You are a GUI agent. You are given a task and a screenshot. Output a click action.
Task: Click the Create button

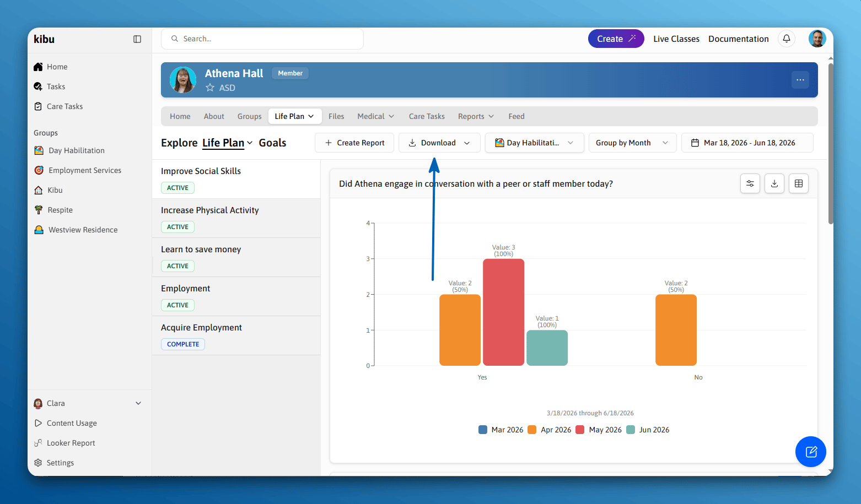(616, 39)
